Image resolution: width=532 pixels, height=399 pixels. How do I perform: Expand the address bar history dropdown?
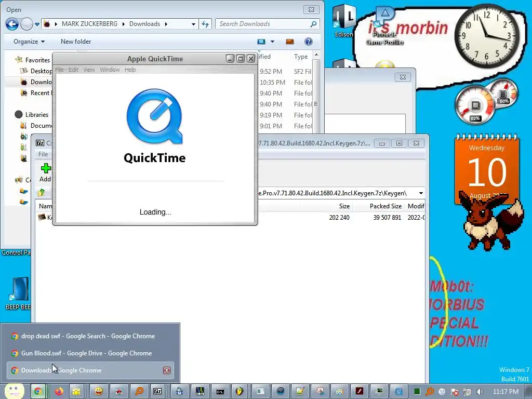193,24
